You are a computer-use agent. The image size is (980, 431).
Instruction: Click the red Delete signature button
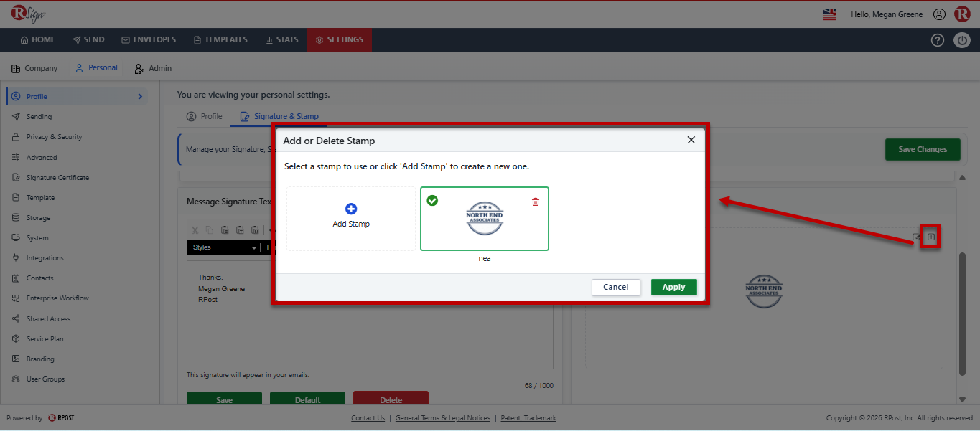point(391,399)
